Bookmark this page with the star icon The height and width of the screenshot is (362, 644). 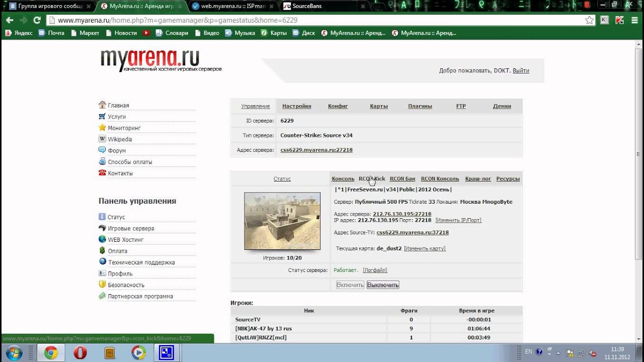pos(589,20)
